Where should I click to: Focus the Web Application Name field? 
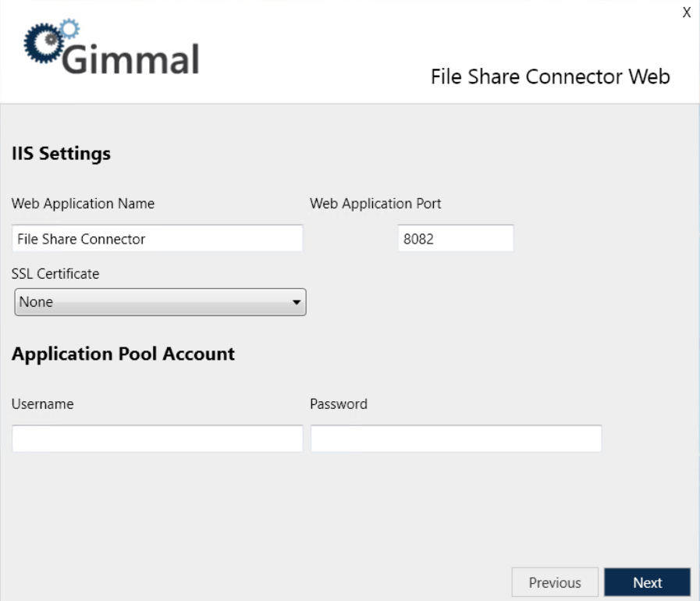[x=157, y=238]
